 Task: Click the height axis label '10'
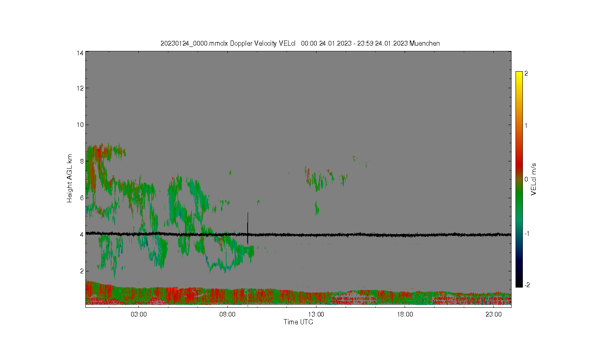[80, 125]
